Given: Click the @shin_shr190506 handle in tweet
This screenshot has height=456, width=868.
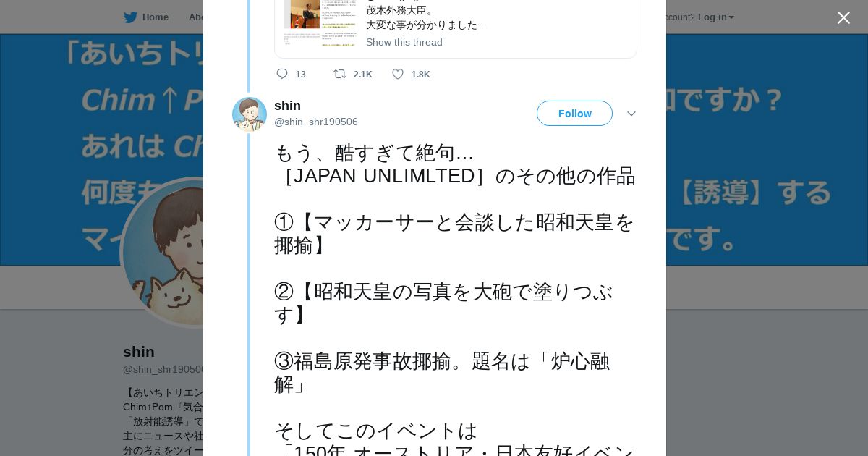Looking at the screenshot, I should pos(316,122).
